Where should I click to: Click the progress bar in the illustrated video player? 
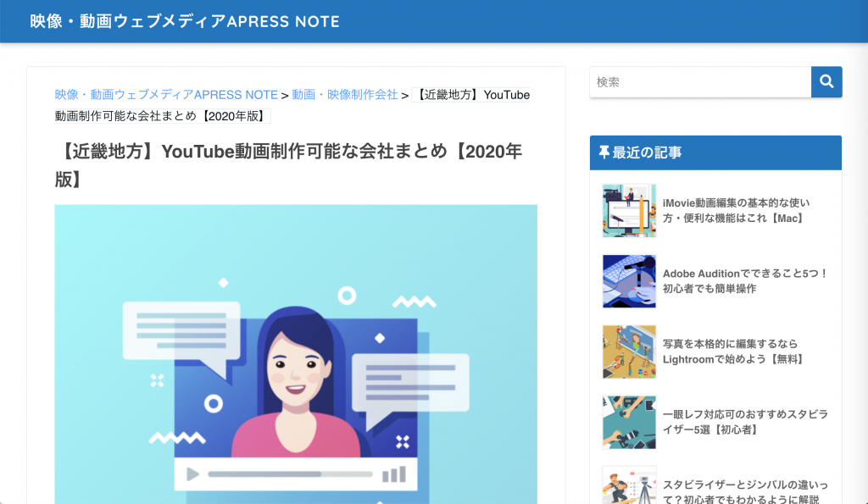290,474
